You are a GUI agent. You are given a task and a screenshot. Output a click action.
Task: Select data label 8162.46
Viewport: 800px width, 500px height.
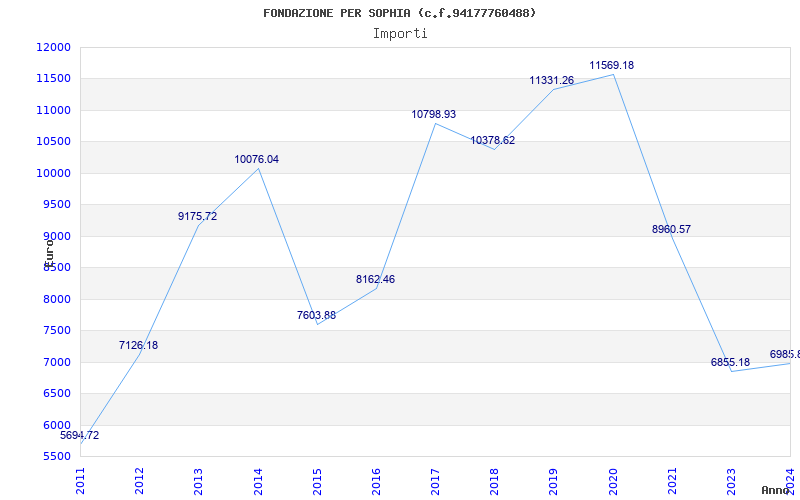(376, 279)
